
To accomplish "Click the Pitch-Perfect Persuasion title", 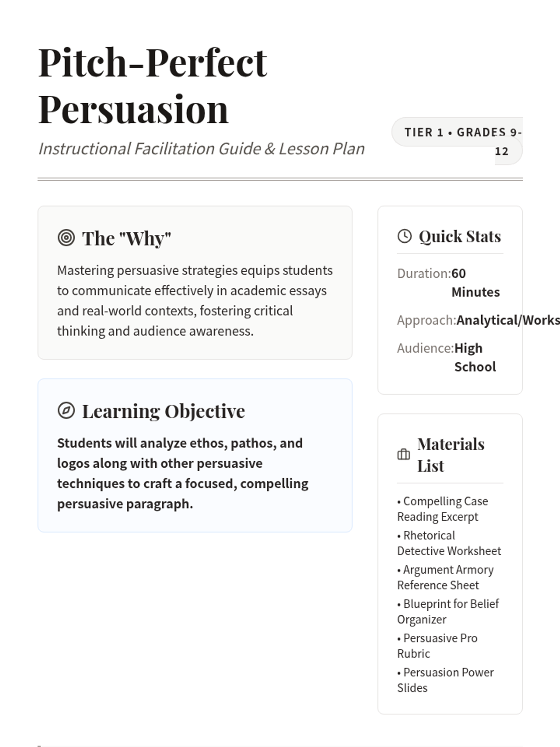I will 153,86.
